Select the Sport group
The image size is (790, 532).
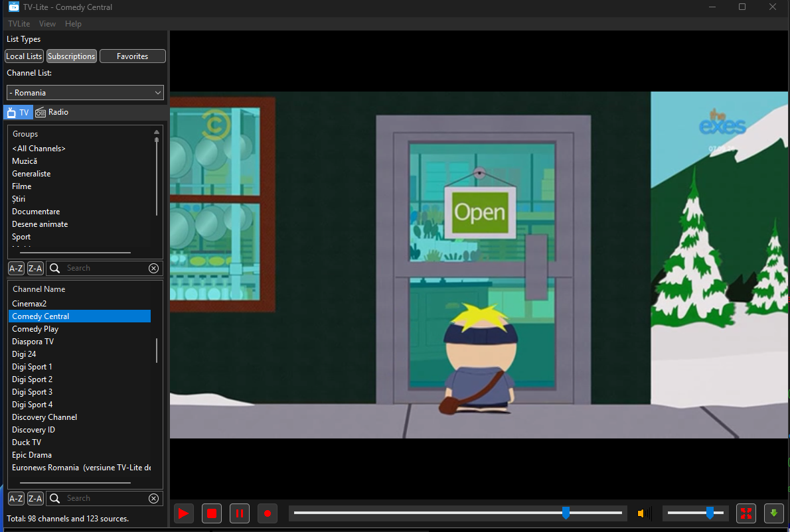pos(21,237)
